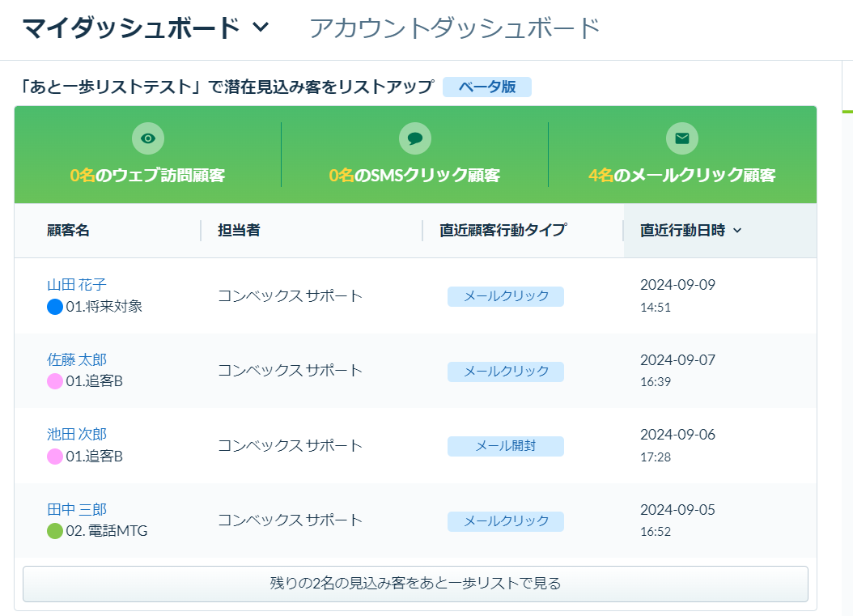The image size is (853, 616).
Task: Click メールクリック tag in 山田 花子 row
Action: click(x=506, y=296)
